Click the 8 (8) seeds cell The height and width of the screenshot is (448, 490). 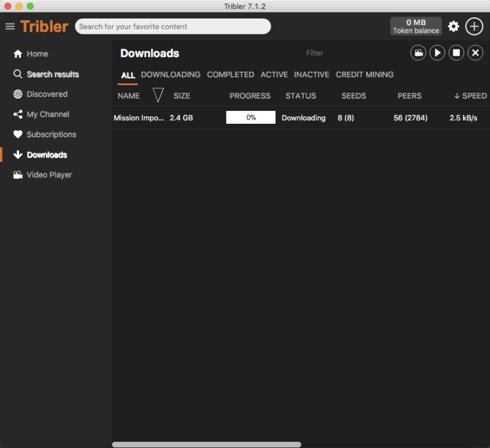pyautogui.click(x=345, y=118)
